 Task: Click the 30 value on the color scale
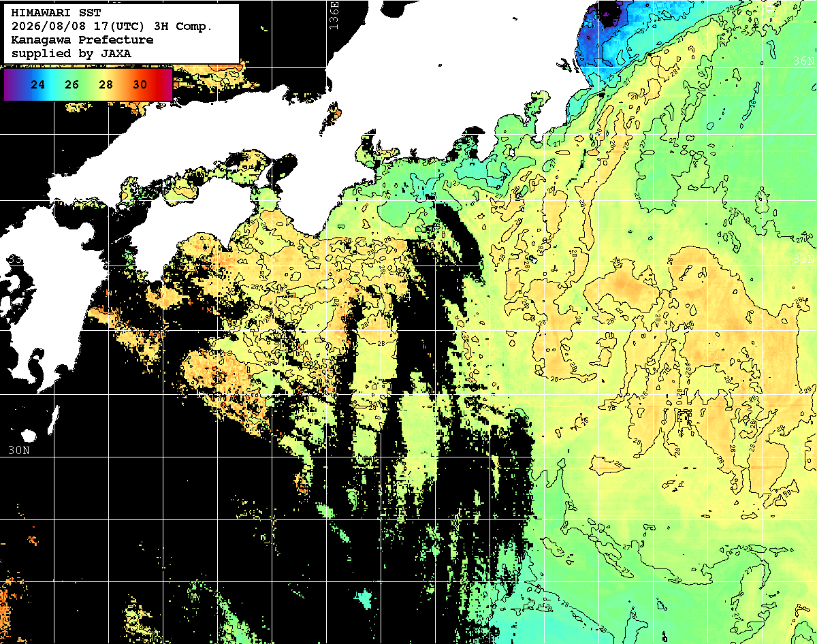(x=140, y=84)
